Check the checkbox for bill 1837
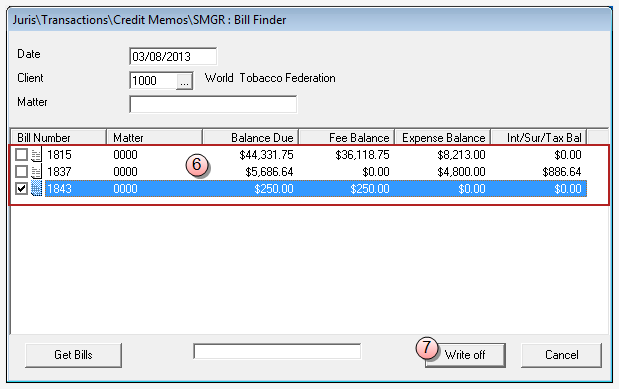This screenshot has height=389, width=619. click(x=21, y=172)
